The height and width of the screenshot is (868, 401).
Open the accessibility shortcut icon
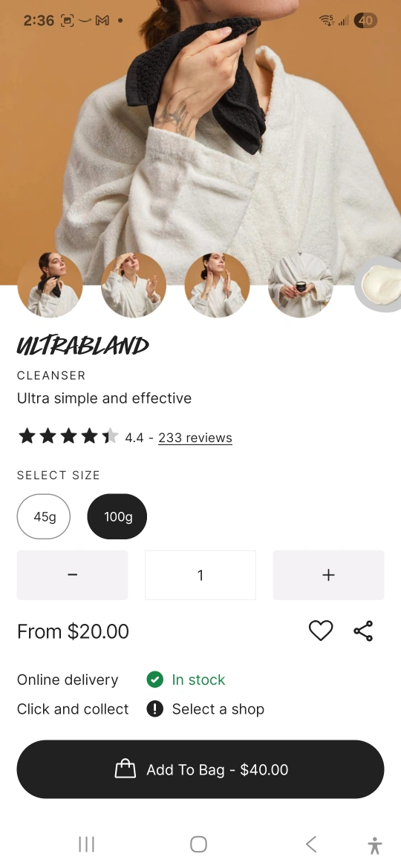click(x=375, y=846)
